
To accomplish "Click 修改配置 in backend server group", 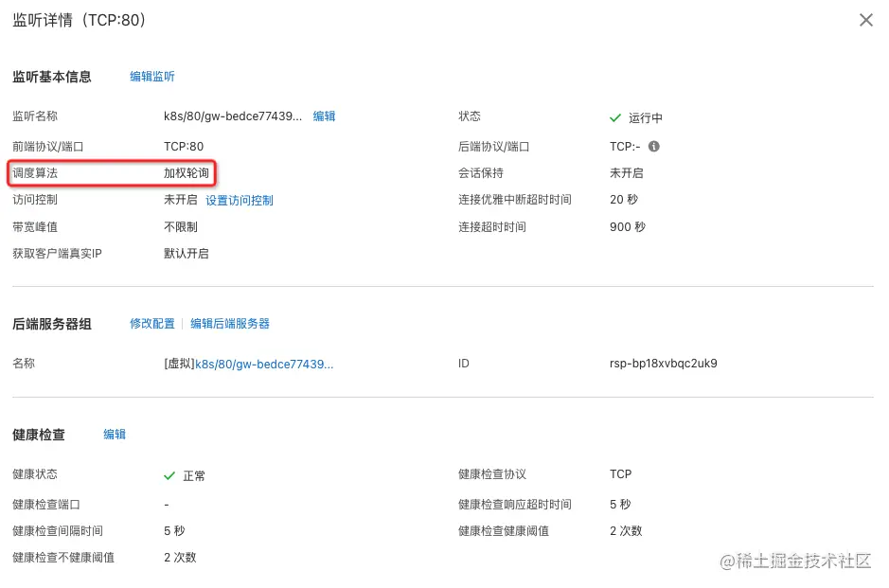I will coord(151,324).
